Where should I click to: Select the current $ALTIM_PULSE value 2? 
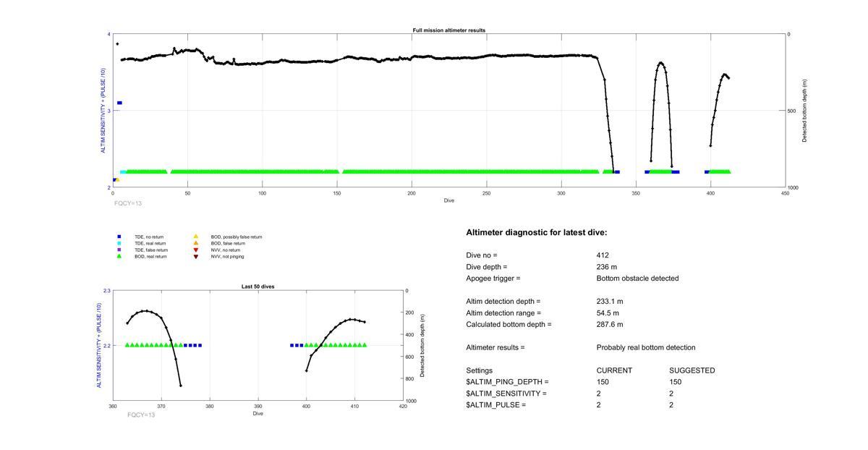(x=599, y=405)
